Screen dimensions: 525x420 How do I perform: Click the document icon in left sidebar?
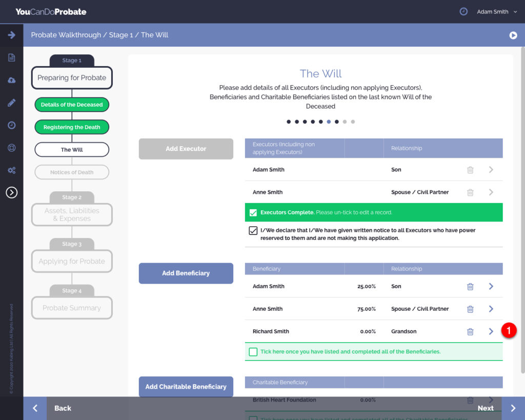(x=11, y=57)
